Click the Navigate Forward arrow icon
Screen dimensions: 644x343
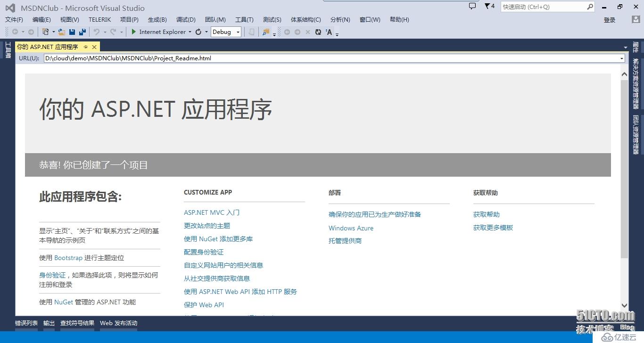coord(31,32)
